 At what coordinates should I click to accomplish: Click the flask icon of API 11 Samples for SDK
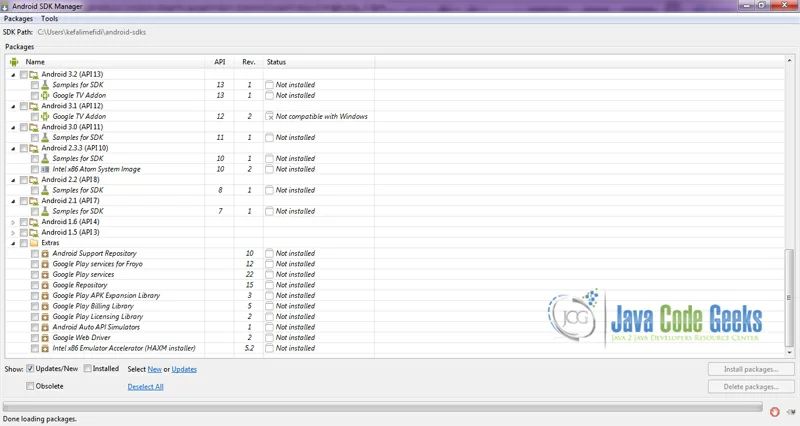[x=45, y=137]
